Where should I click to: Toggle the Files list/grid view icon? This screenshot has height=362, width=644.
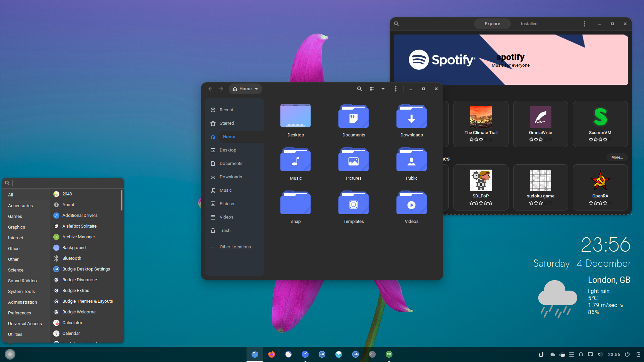372,89
